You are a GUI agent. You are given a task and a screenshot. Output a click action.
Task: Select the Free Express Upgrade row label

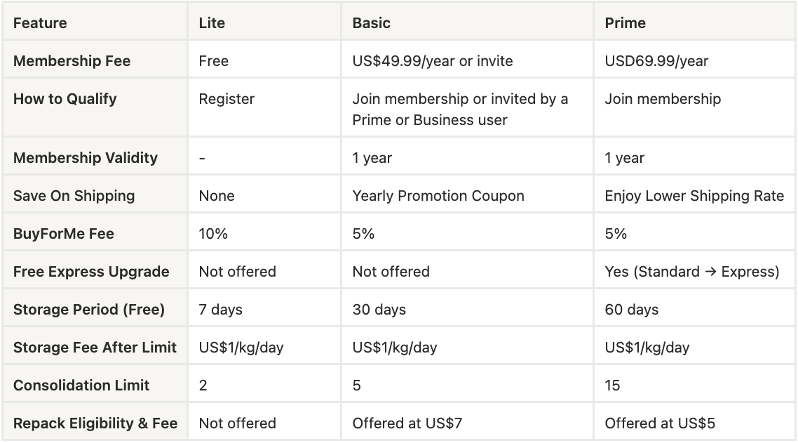(91, 272)
